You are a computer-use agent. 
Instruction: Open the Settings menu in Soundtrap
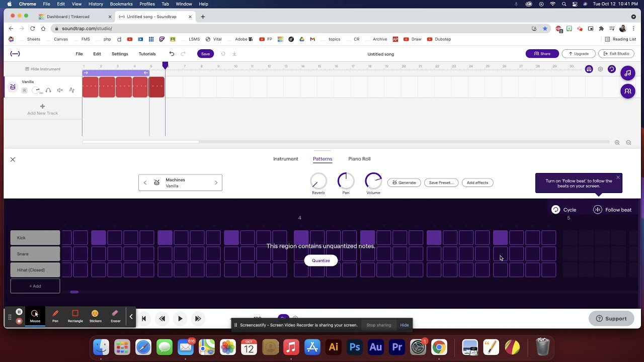click(120, 54)
